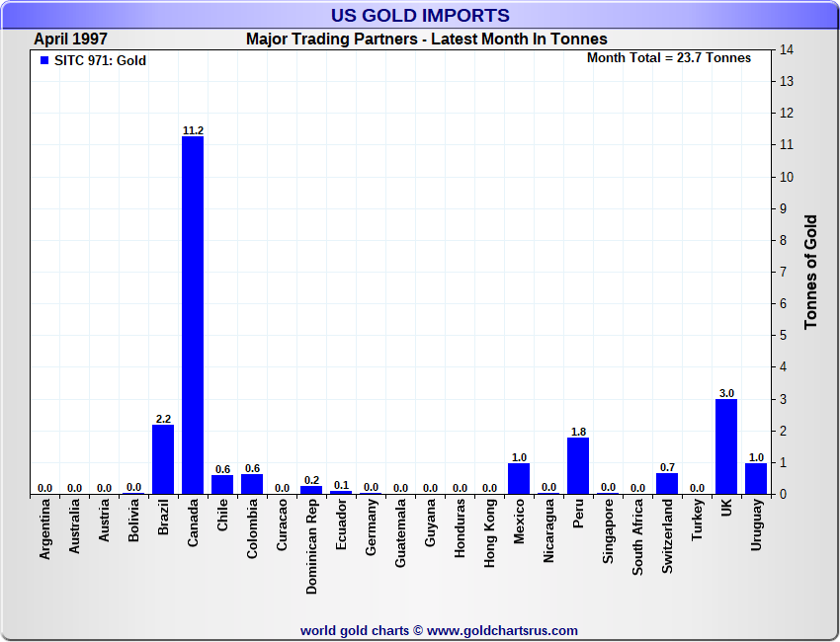Select the Month Total 23.7 Tonnes text
The image size is (840, 642).
(x=668, y=57)
